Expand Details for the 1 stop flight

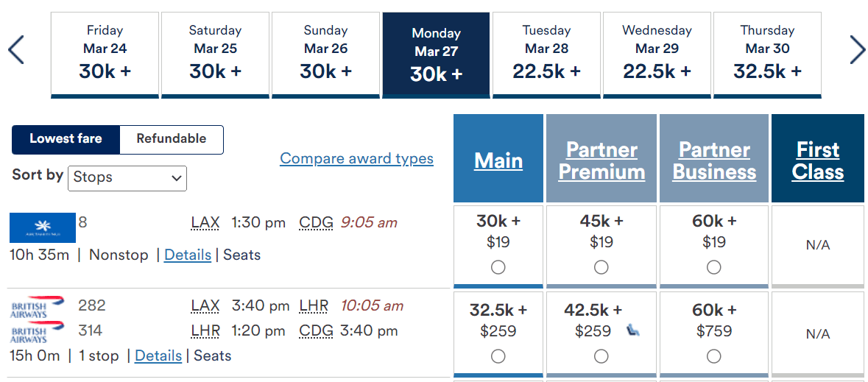pos(158,356)
